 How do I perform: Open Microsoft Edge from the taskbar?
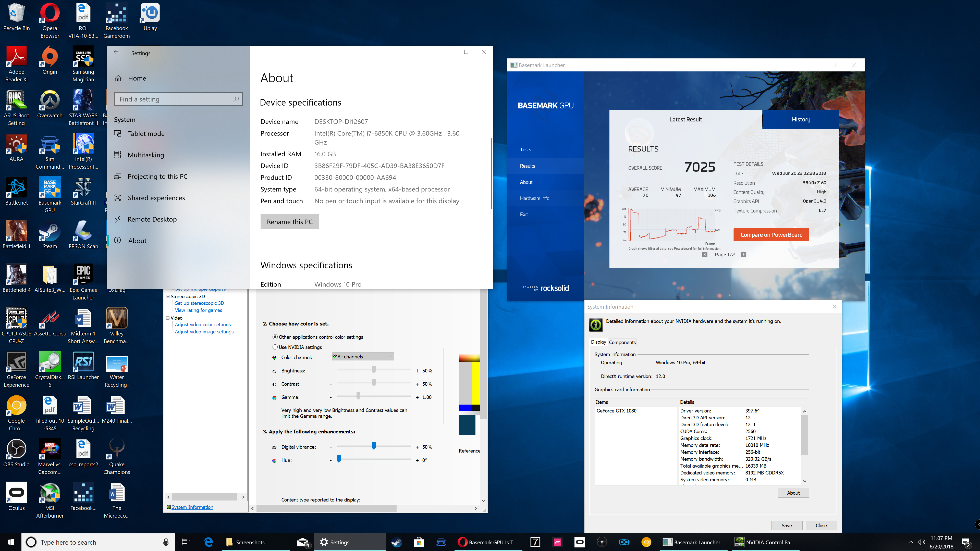click(208, 542)
